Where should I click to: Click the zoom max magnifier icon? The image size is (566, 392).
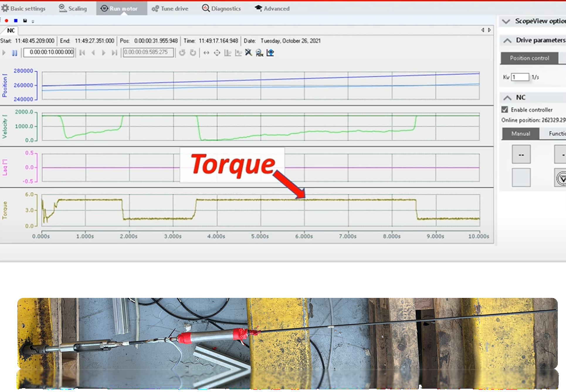(259, 53)
